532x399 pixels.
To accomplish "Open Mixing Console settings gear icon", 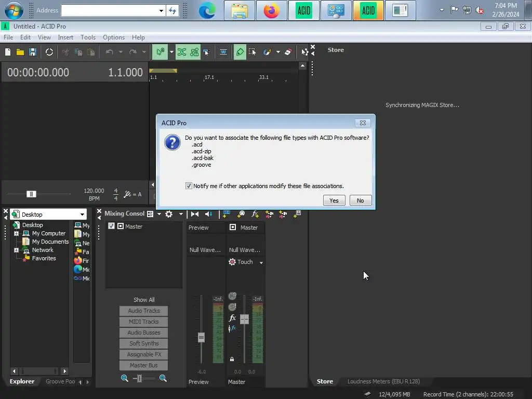I will coord(169,214).
